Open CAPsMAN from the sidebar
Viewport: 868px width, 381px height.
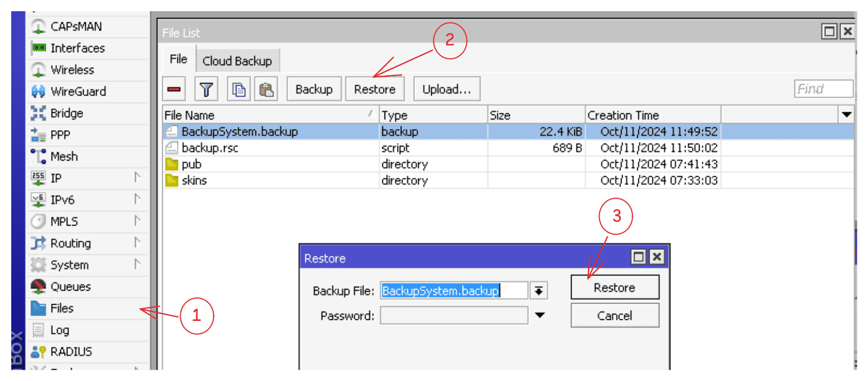[x=76, y=26]
